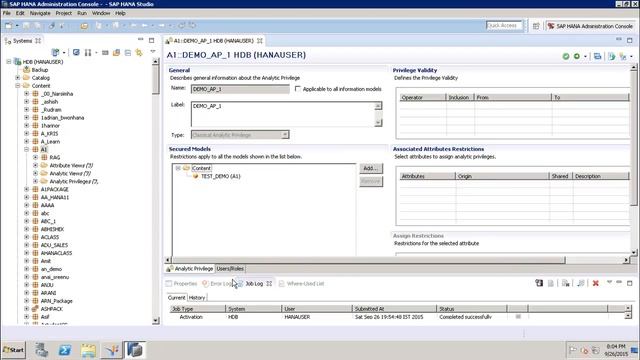
Task: Expand the Analytic Privileges folder
Action: click(x=36, y=181)
